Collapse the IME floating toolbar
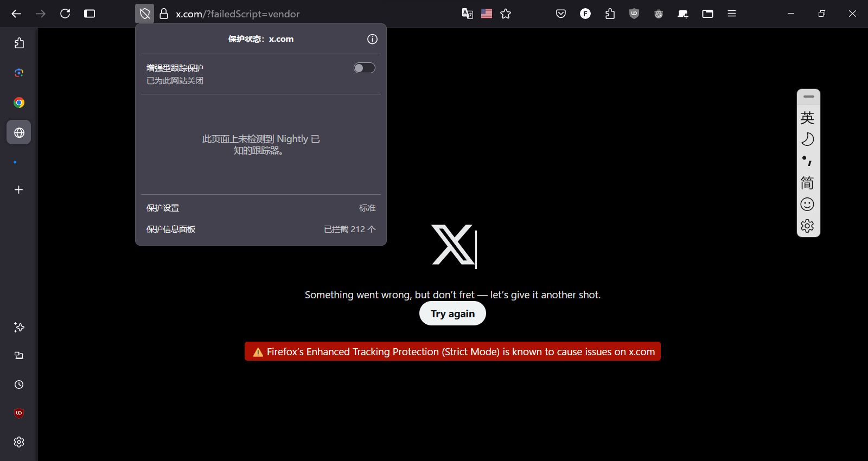The width and height of the screenshot is (868, 461). click(808, 97)
